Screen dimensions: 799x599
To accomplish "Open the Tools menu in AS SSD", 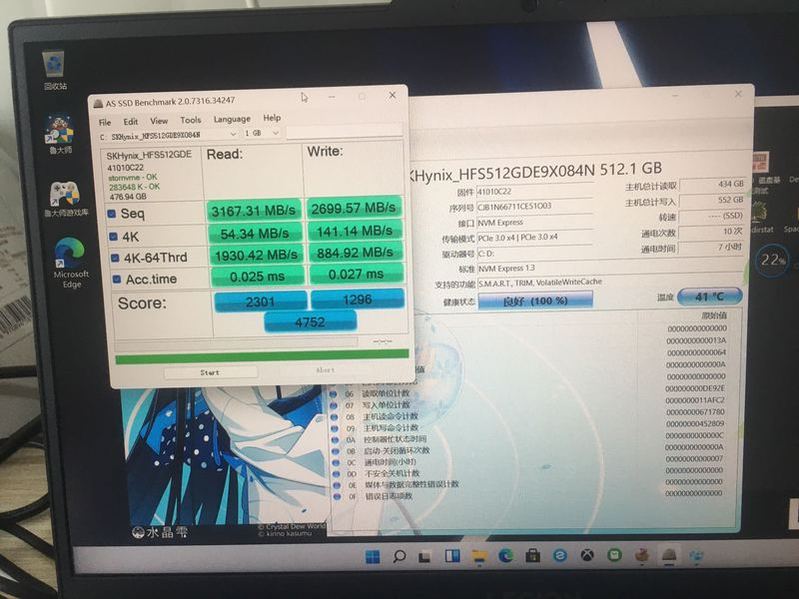I will click(x=190, y=120).
